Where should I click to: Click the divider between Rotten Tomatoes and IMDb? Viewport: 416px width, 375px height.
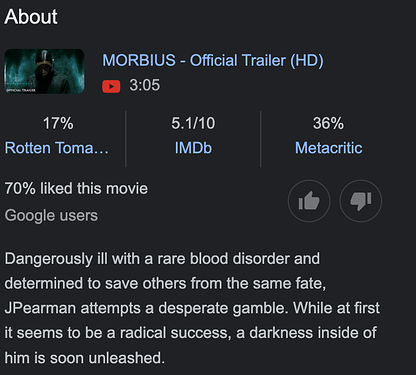pos(126,139)
